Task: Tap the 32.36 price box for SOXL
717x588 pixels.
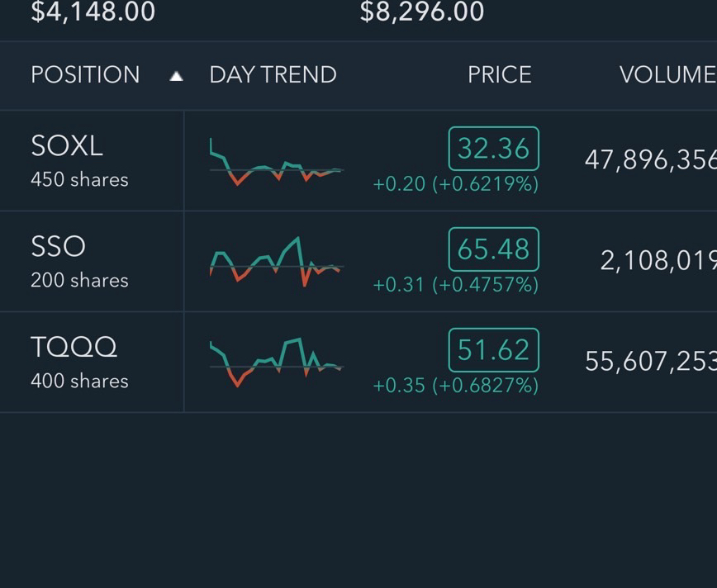Action: (494, 149)
